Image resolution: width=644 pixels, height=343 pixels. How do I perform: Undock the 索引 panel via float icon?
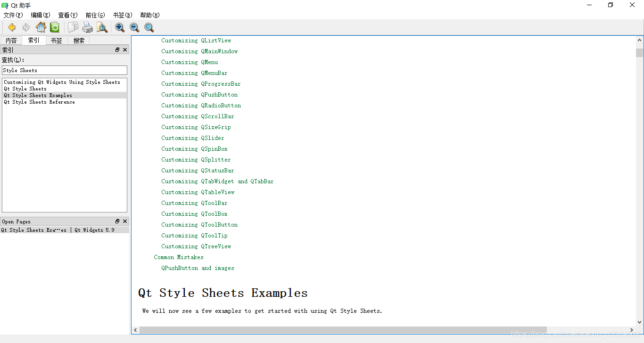pyautogui.click(x=116, y=49)
